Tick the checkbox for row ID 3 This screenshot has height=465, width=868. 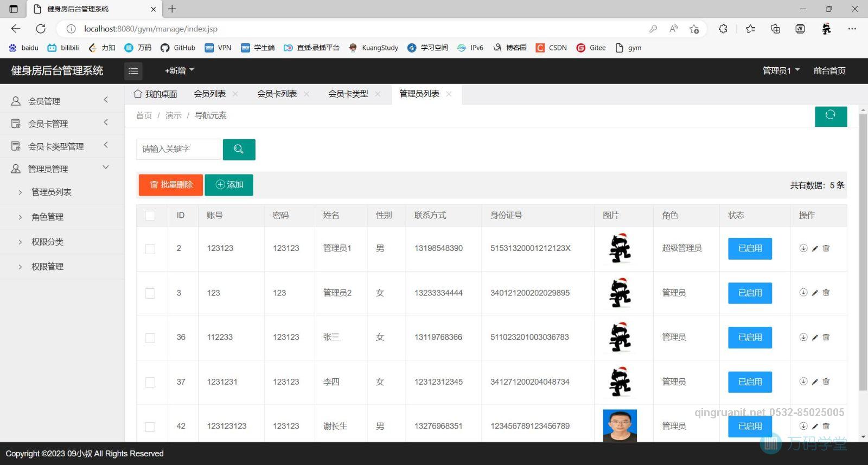coord(150,293)
